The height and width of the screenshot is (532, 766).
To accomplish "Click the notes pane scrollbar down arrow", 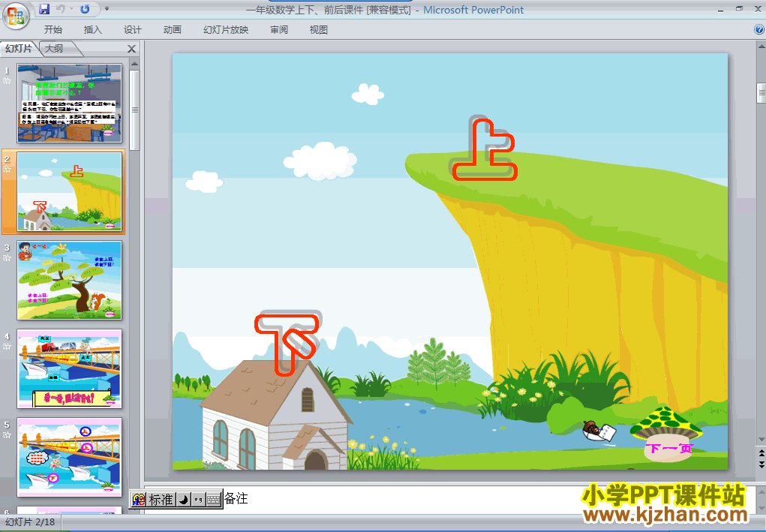I will (761, 509).
